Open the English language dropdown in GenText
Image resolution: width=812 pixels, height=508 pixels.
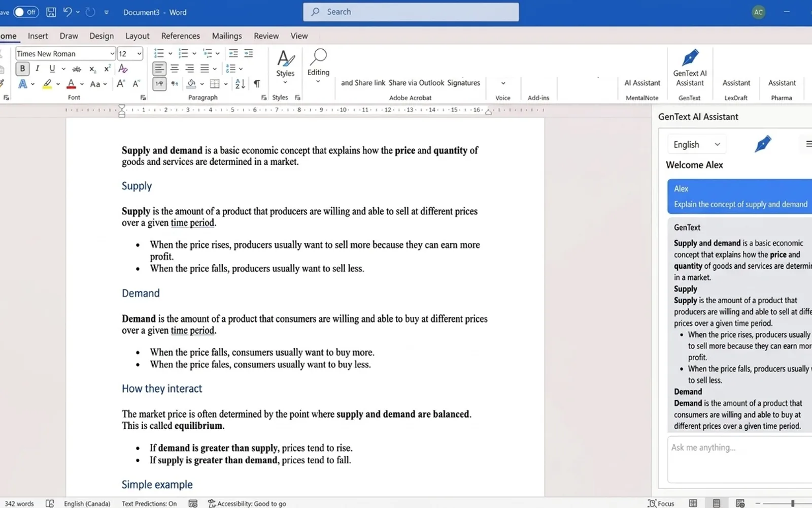pos(696,145)
